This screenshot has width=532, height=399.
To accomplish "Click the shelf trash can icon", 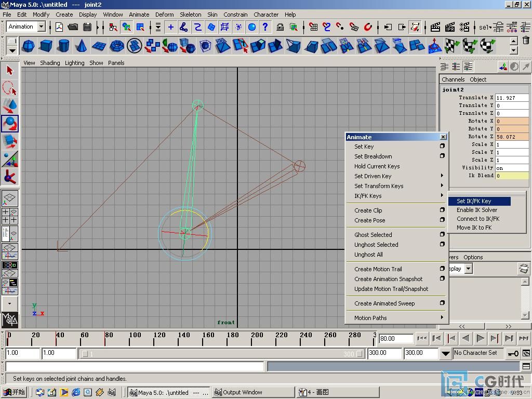I will 526,41.
